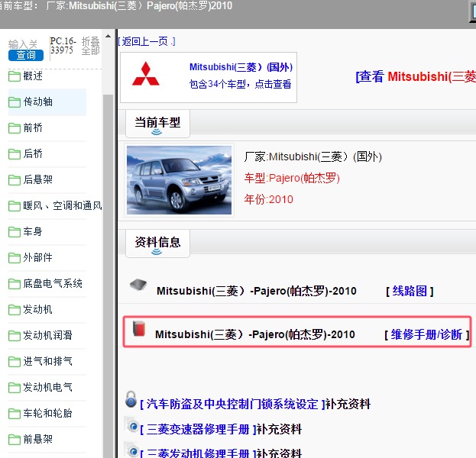Click the folder icon beside 传动轴

pyautogui.click(x=15, y=102)
